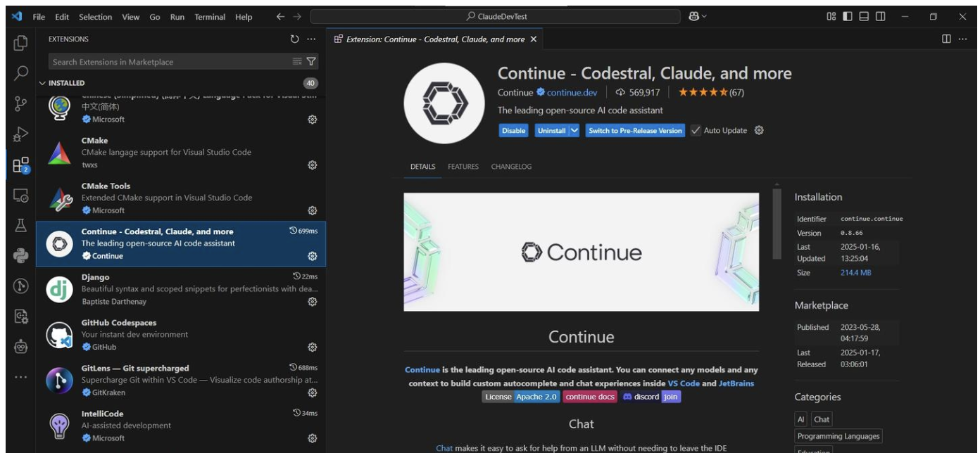Image resolution: width=980 pixels, height=453 pixels.
Task: Select GitLens — Git supercharged extension
Action: (x=181, y=381)
